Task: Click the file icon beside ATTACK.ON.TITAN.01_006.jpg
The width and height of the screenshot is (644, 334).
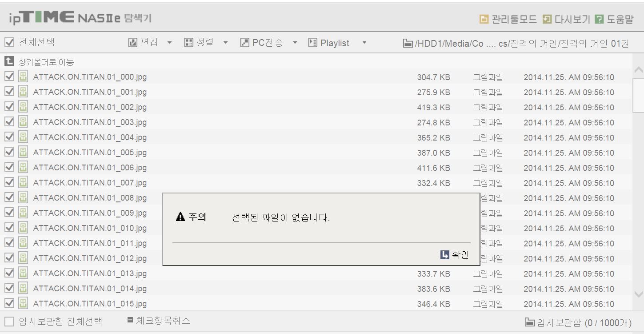Action: tap(23, 167)
